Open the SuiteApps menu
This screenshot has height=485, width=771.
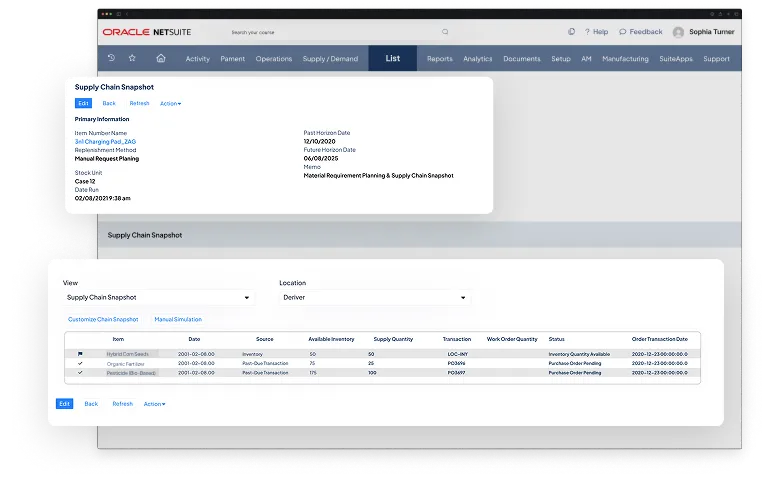coord(676,59)
